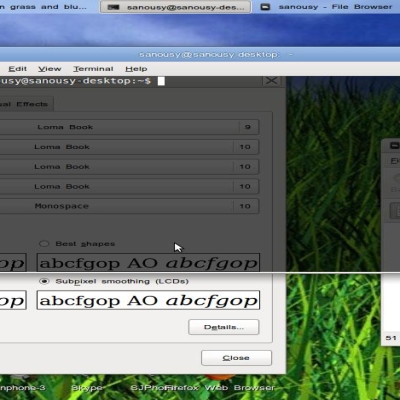Close the Appearance Preferences dialog with the Close button
The image size is (400, 400).
236,358
